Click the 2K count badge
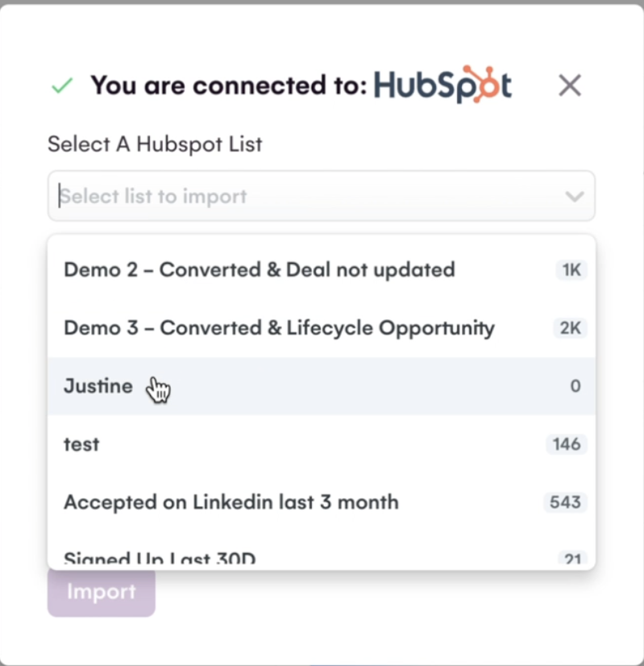 [571, 328]
